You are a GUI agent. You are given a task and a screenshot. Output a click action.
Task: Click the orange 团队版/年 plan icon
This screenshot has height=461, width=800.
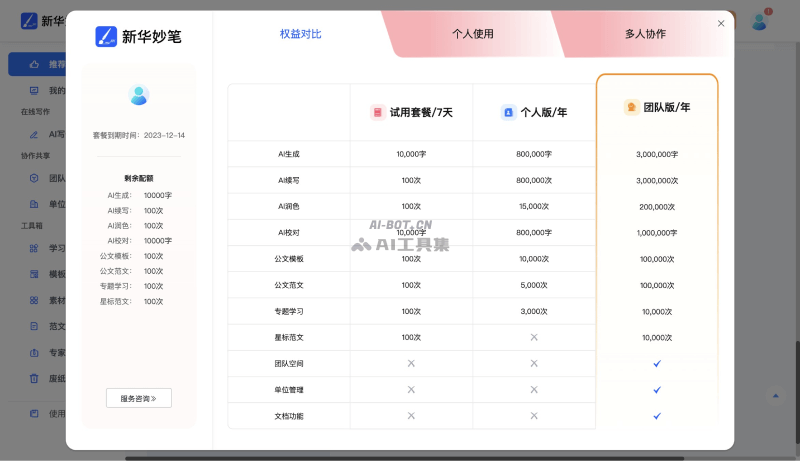631,107
